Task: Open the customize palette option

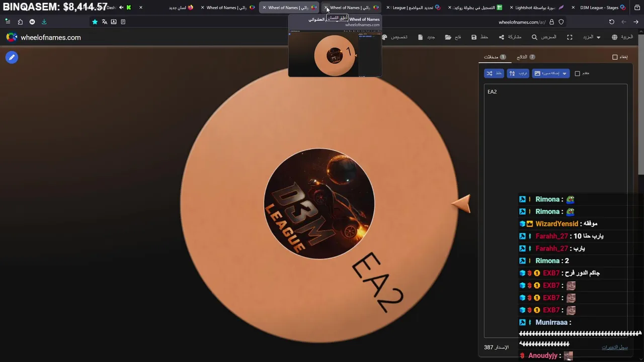Action: coord(395,37)
